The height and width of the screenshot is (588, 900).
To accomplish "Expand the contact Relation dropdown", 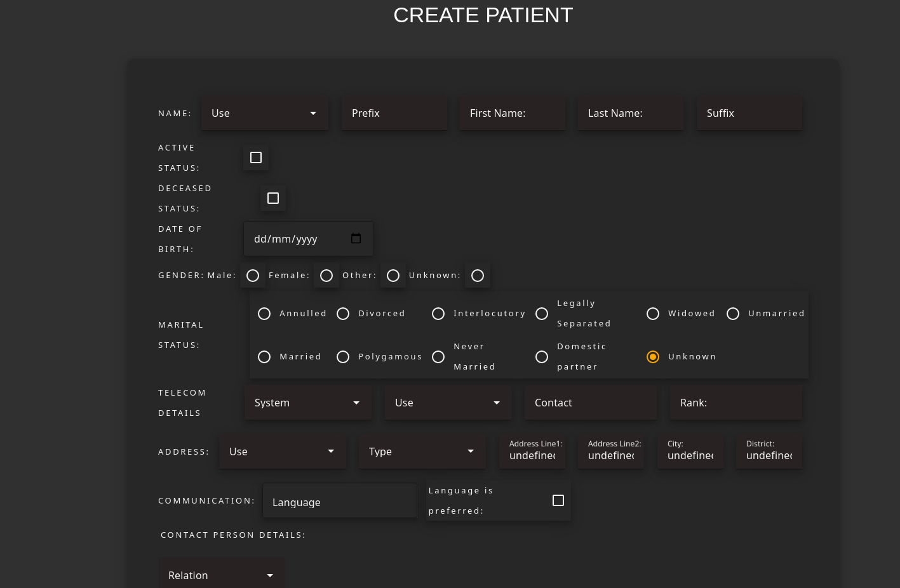I will coord(221,575).
